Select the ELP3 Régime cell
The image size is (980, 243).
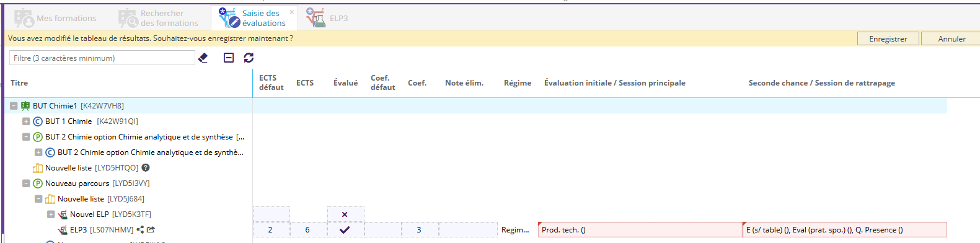[x=515, y=229]
